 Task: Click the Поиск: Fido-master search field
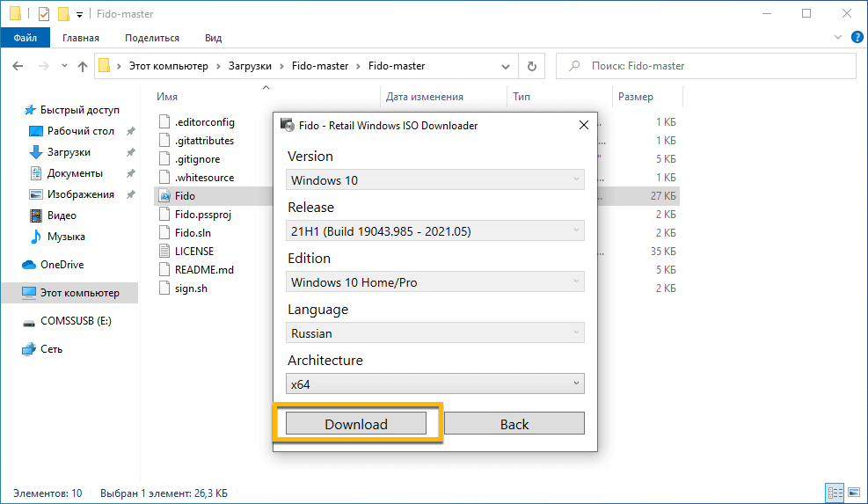click(x=706, y=66)
